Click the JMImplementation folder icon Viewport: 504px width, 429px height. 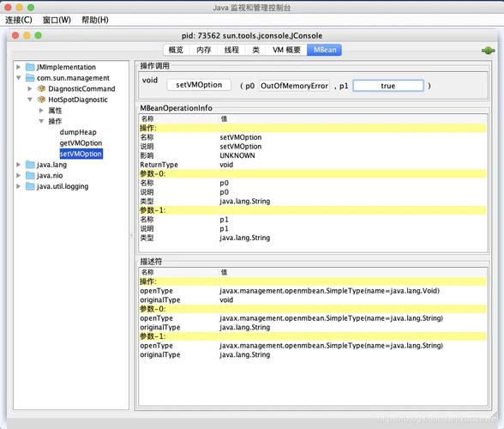pyautogui.click(x=30, y=67)
